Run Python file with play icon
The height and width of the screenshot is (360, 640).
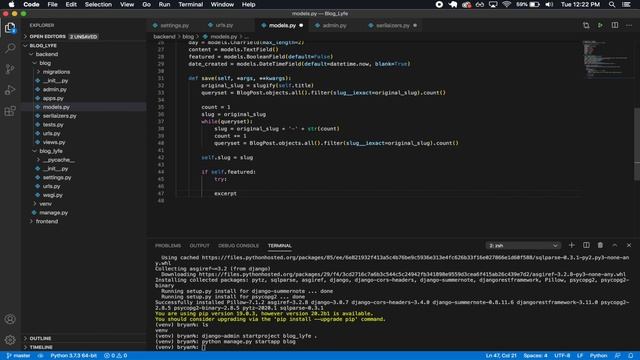tap(600, 25)
